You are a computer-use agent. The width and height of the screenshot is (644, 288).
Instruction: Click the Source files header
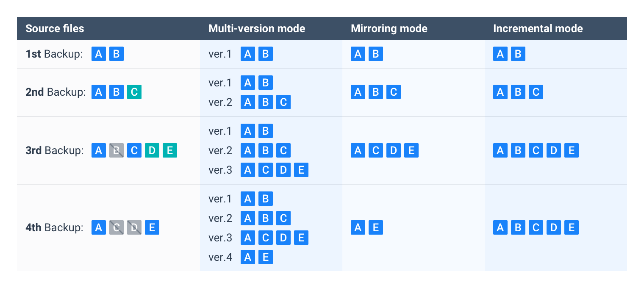coord(55,28)
